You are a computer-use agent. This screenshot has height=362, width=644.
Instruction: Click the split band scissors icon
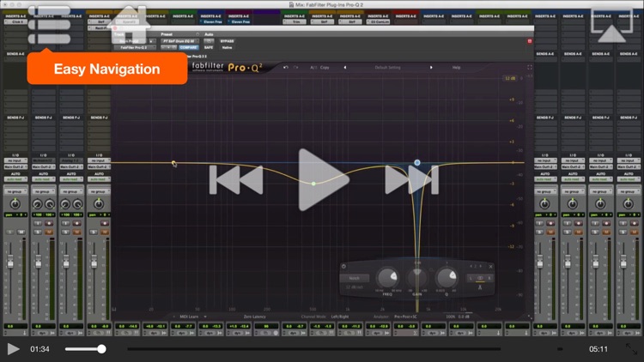(x=480, y=287)
